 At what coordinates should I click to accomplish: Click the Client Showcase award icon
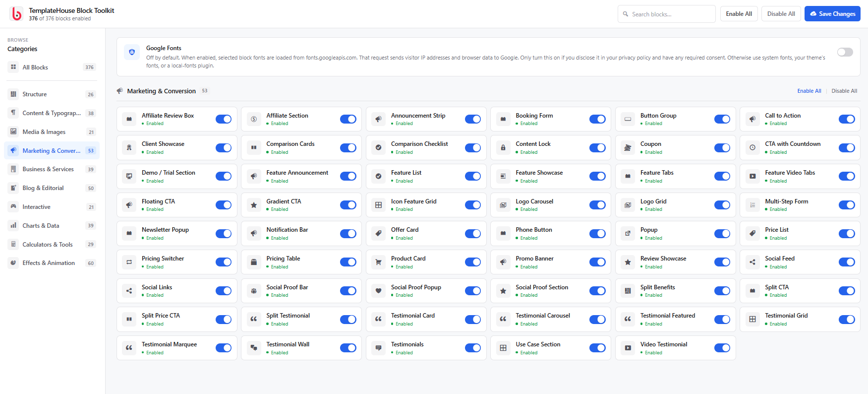click(x=129, y=147)
